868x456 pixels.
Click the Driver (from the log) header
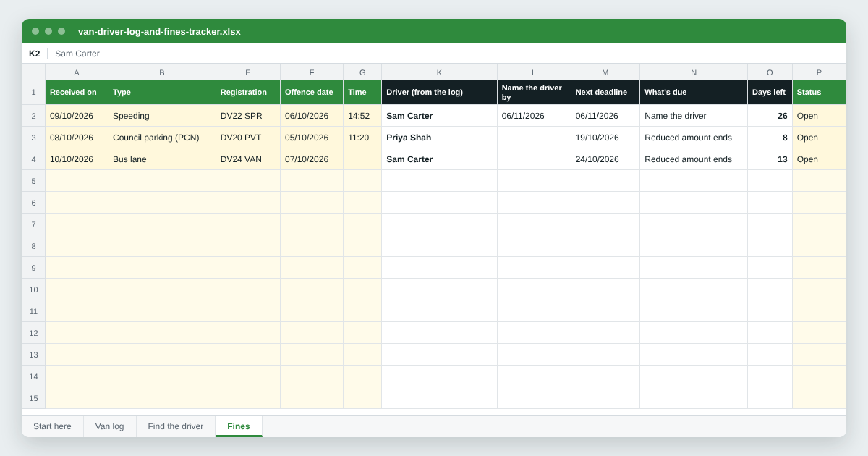point(439,93)
